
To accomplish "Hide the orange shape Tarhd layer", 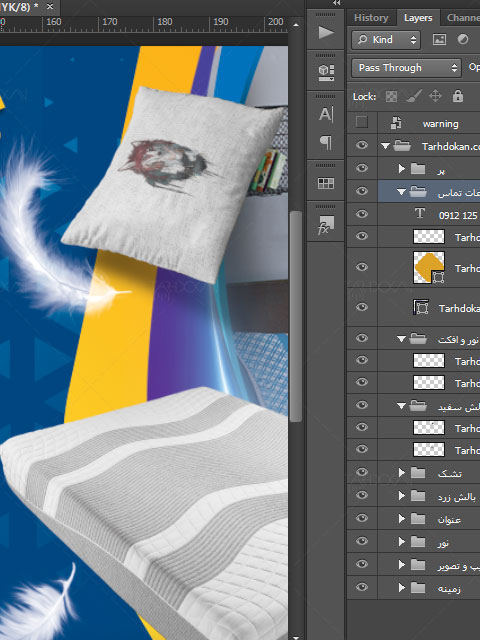I will tap(362, 267).
